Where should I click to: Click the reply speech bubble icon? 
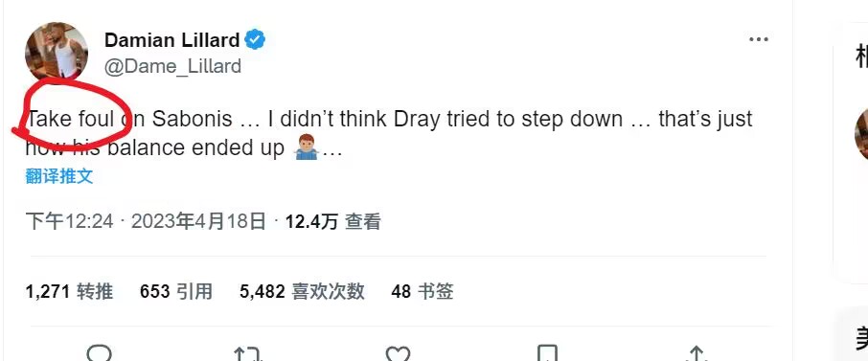[99, 353]
